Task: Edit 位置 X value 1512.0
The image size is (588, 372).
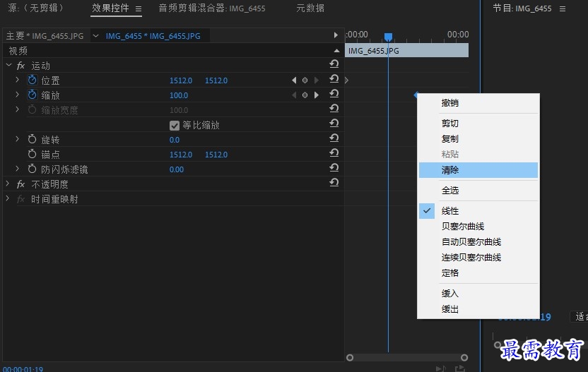Action: pos(181,80)
